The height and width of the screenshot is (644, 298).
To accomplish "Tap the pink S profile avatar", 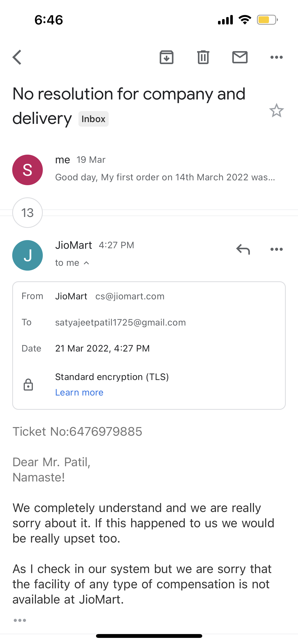I will point(28,170).
